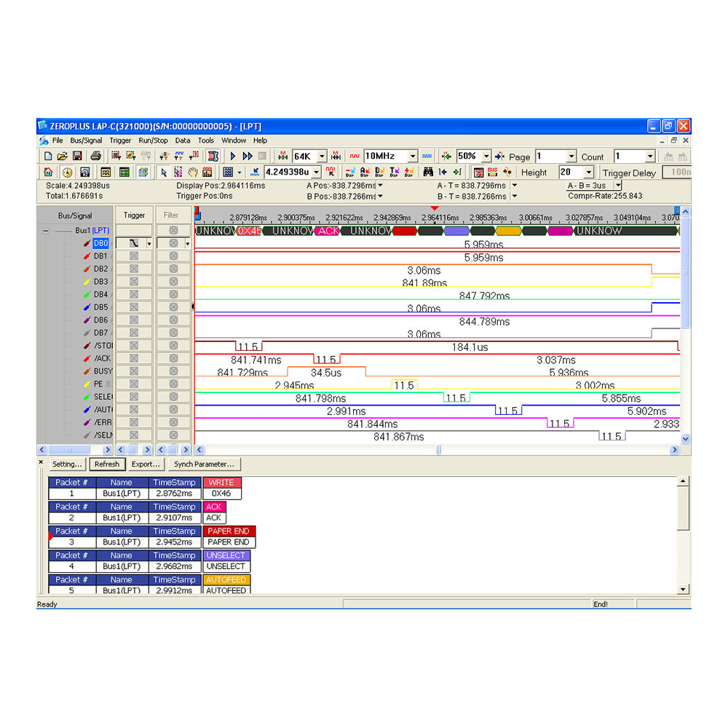
Task: Start single capture with the Run arrow
Action: 233,157
